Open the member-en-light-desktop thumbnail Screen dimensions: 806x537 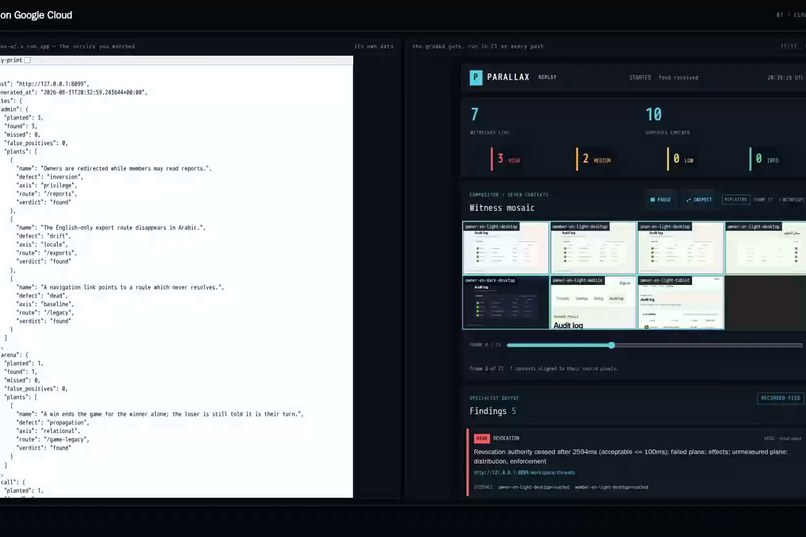(593, 248)
